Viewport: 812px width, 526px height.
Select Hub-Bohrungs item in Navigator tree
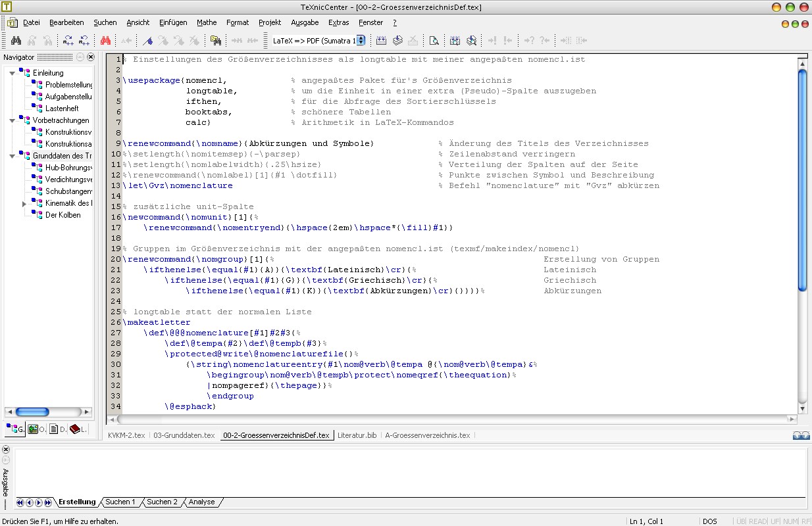[68, 168]
